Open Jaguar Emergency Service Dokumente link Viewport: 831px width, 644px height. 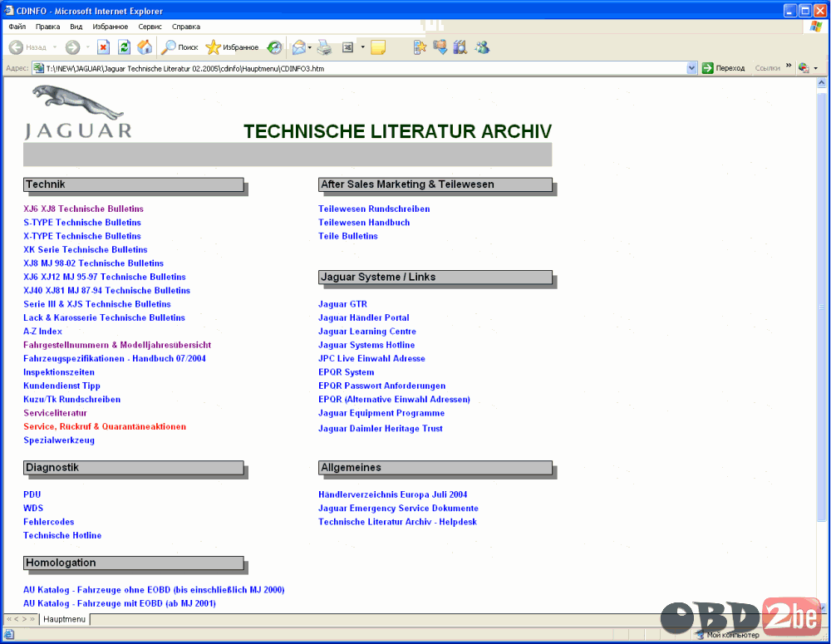398,509
